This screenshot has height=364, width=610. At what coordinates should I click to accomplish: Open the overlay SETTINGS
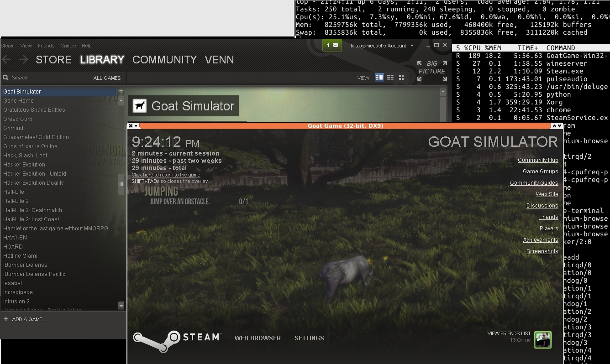(x=309, y=338)
